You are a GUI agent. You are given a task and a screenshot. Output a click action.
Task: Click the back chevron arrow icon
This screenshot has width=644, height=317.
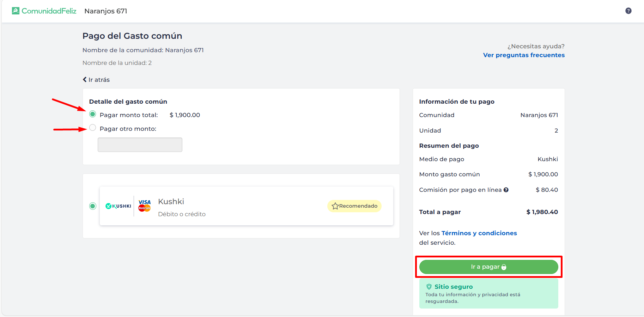(85, 80)
